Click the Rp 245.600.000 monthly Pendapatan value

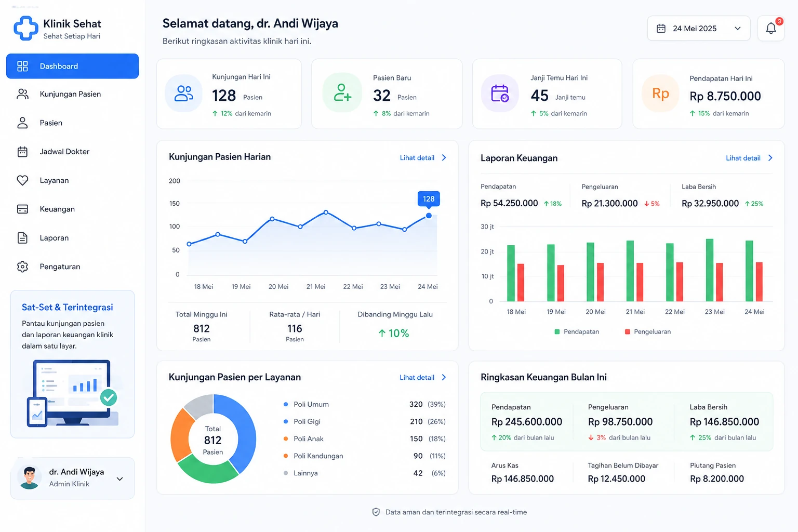coord(527,422)
